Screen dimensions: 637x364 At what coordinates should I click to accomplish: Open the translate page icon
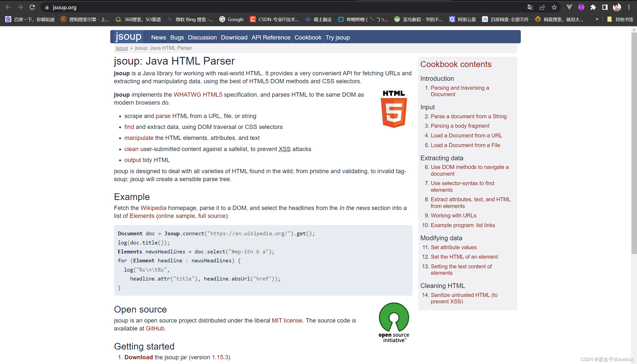[x=530, y=7]
